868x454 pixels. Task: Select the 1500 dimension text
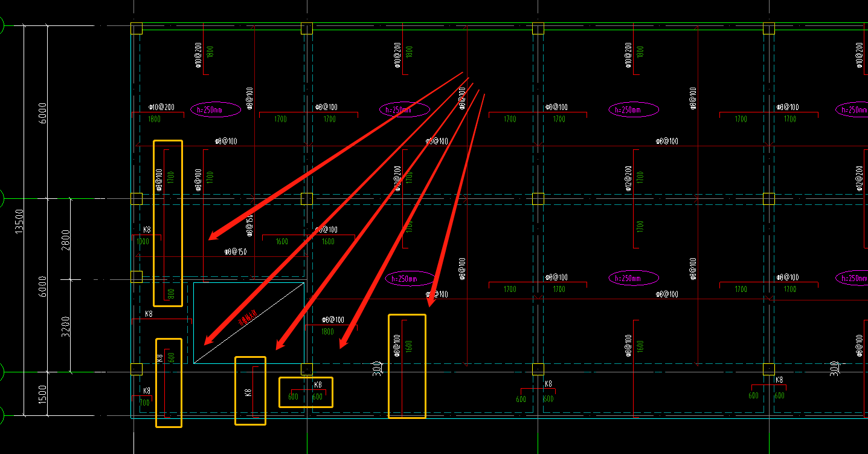[x=42, y=394]
